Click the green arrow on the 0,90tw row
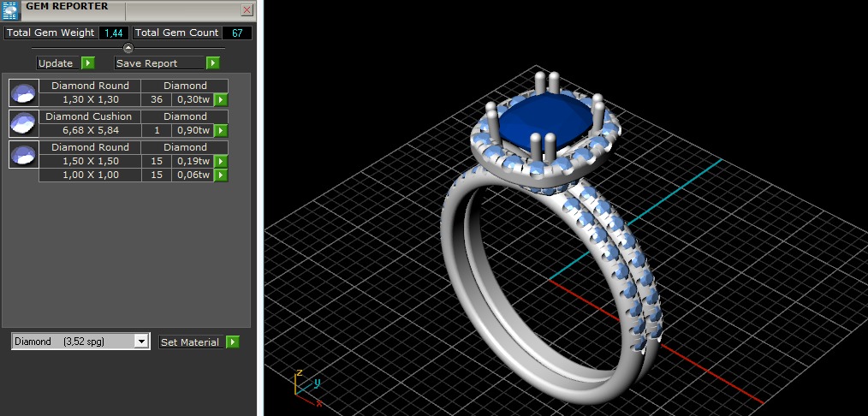The image size is (868, 416). (221, 131)
